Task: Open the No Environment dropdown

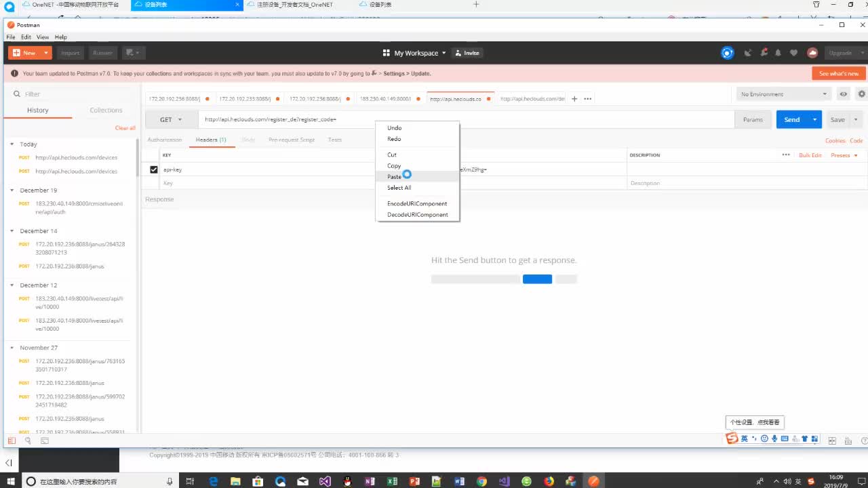Action: pyautogui.click(x=784, y=94)
